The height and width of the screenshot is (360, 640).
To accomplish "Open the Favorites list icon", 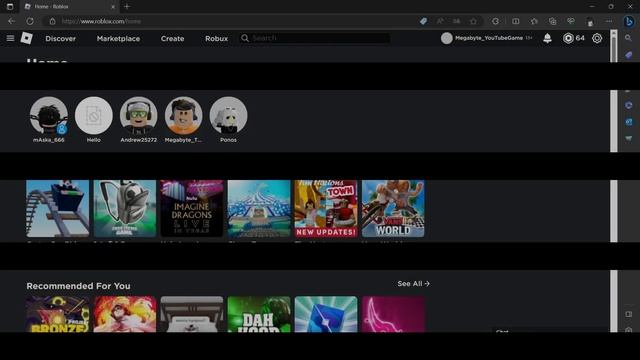I will [534, 21].
